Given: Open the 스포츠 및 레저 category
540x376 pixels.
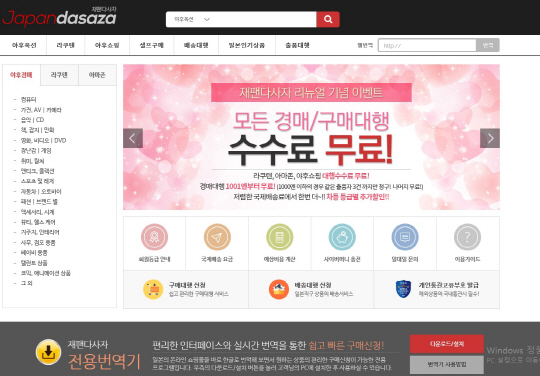Looking at the screenshot, I should coord(37,181).
